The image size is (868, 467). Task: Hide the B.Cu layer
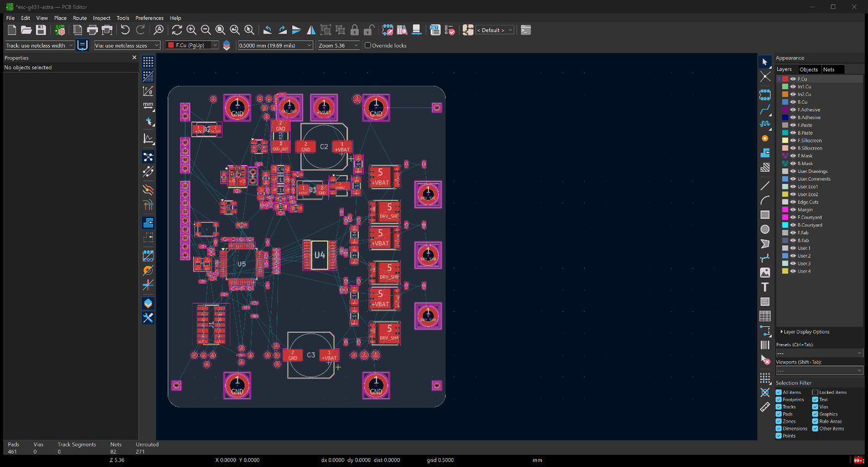(793, 102)
